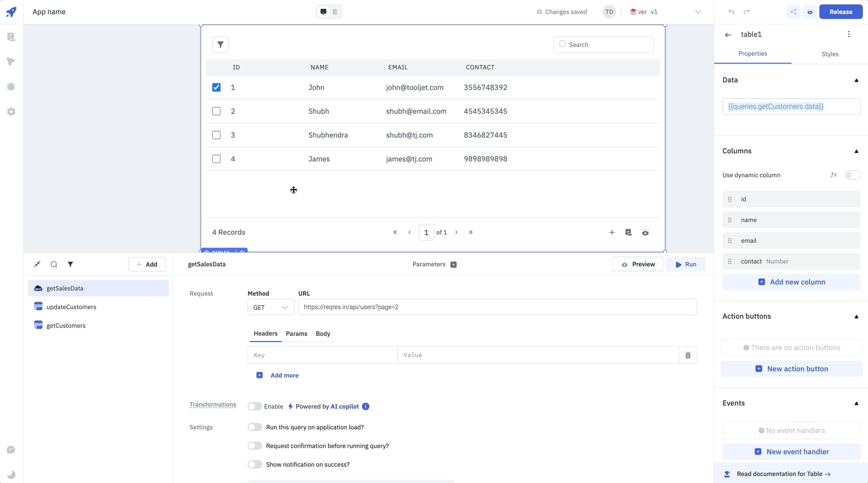Image resolution: width=868 pixels, height=483 pixels.
Task: Click the delete header row trash icon
Action: coord(688,355)
